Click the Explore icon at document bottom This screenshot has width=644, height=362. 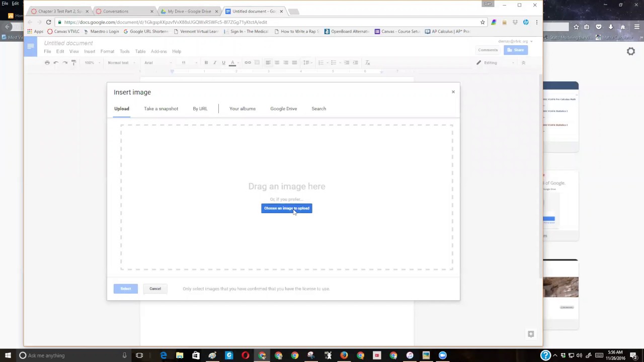point(531,334)
